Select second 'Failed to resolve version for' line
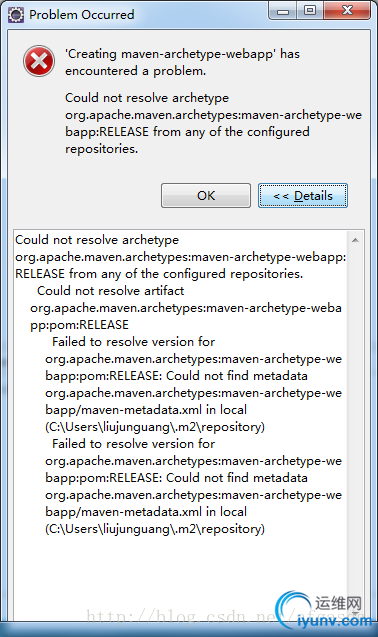The height and width of the screenshot is (637, 378). pos(133,444)
